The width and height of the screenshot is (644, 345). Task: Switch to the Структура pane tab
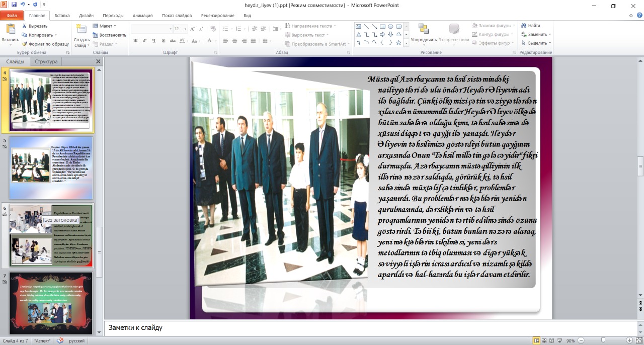pos(46,61)
